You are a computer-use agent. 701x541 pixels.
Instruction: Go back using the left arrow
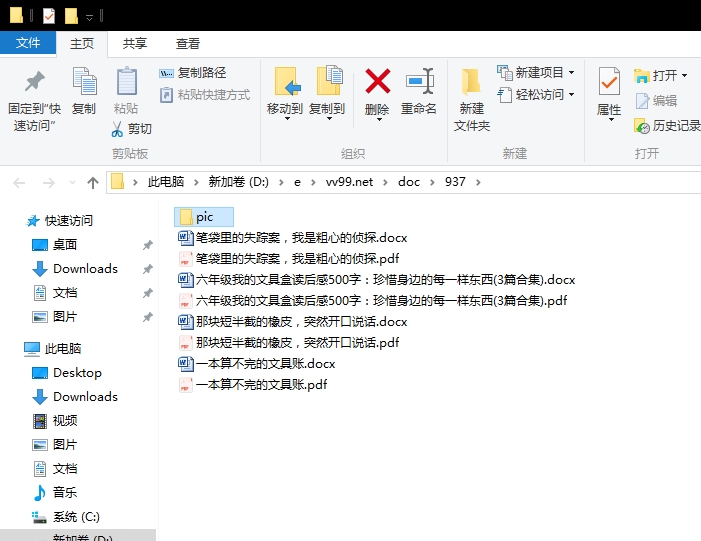click(19, 182)
